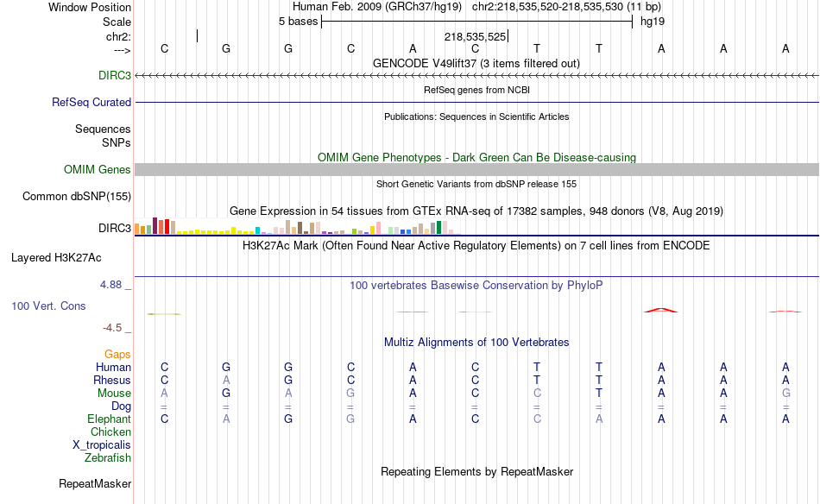Select the Mouse species row label
This screenshot has height=504, width=820.
(x=114, y=394)
